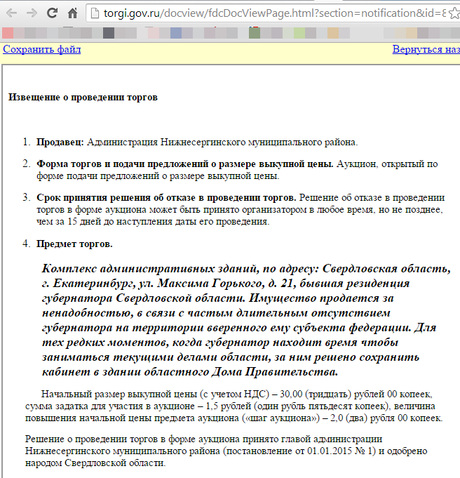
Task: Click the text '«шаг аукциона»'
Action: pos(281,418)
